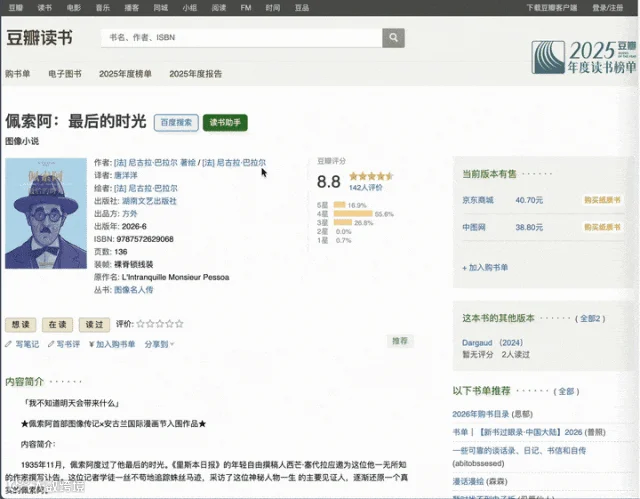Open 读书 in the top navigation
Image resolution: width=640 pixels, height=499 pixels.
click(x=44, y=8)
